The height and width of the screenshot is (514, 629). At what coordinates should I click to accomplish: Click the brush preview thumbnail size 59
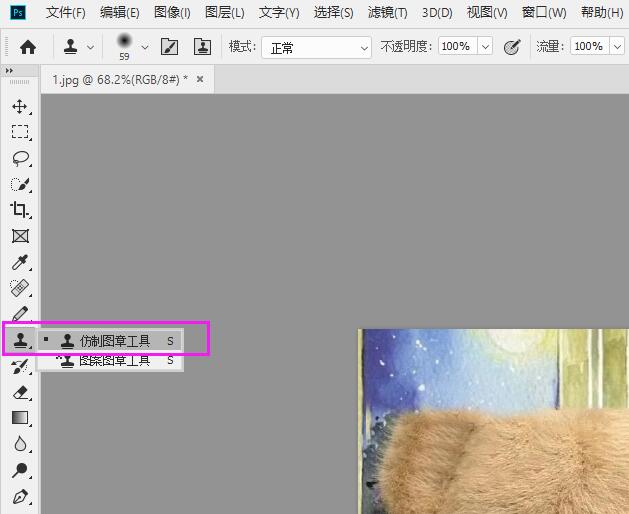pyautogui.click(x=124, y=47)
